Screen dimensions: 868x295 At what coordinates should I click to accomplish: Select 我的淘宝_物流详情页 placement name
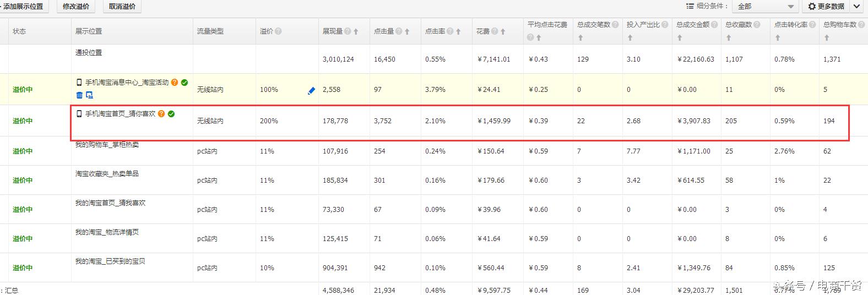click(107, 232)
